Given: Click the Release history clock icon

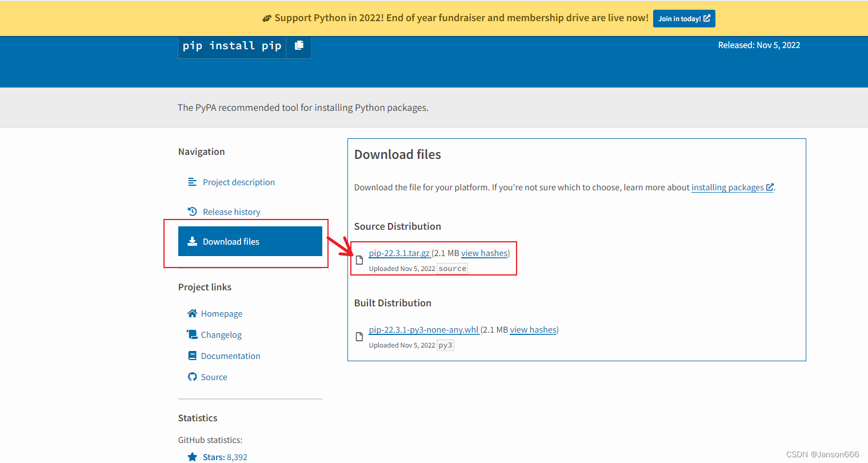Looking at the screenshot, I should (x=193, y=211).
